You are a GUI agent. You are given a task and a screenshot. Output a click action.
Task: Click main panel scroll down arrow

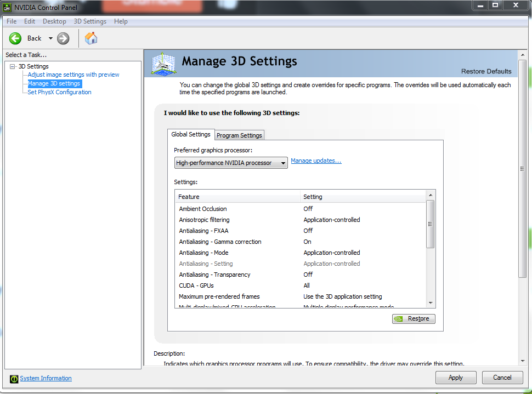point(523,361)
